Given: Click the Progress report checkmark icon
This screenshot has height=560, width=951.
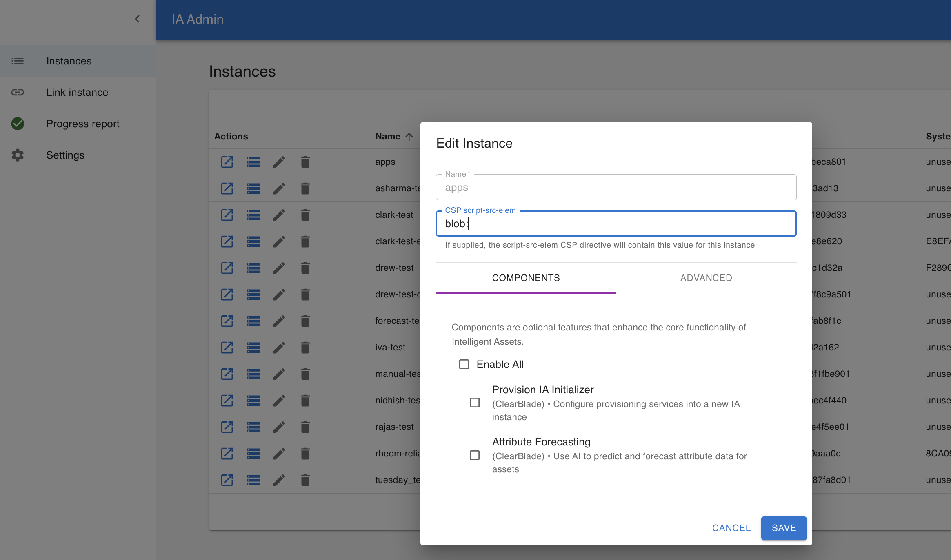Looking at the screenshot, I should click(x=18, y=124).
